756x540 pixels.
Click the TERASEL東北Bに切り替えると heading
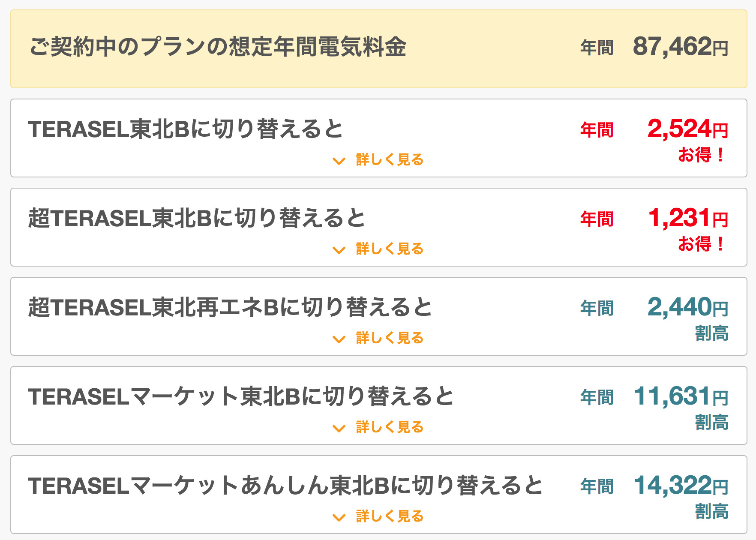coord(186,129)
